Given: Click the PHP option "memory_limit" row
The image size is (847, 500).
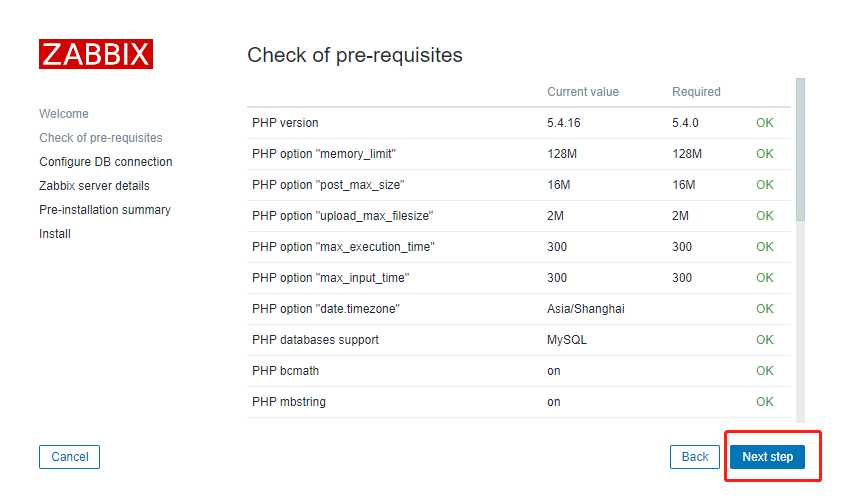Looking at the screenshot, I should 331,154.
